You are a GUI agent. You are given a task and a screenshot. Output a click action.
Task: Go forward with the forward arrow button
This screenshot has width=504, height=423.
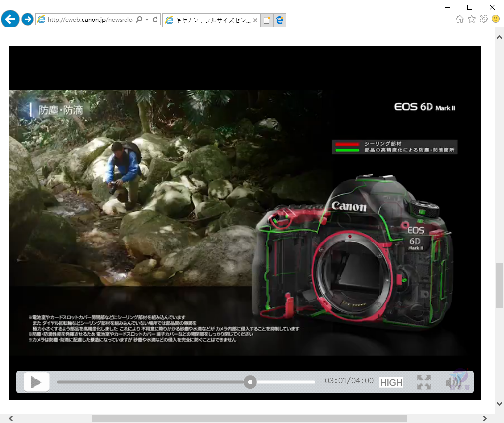[28, 19]
